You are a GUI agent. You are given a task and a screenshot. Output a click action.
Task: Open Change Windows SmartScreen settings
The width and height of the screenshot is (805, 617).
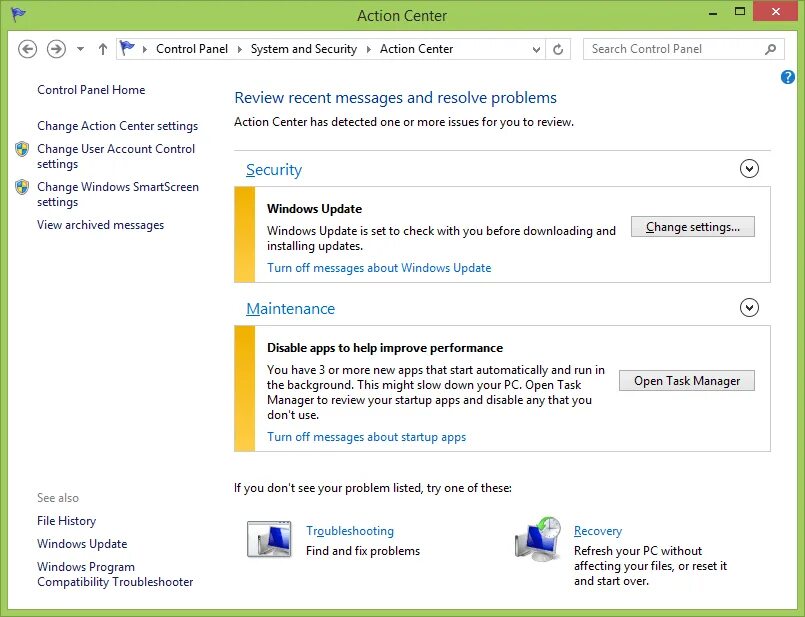(x=118, y=194)
